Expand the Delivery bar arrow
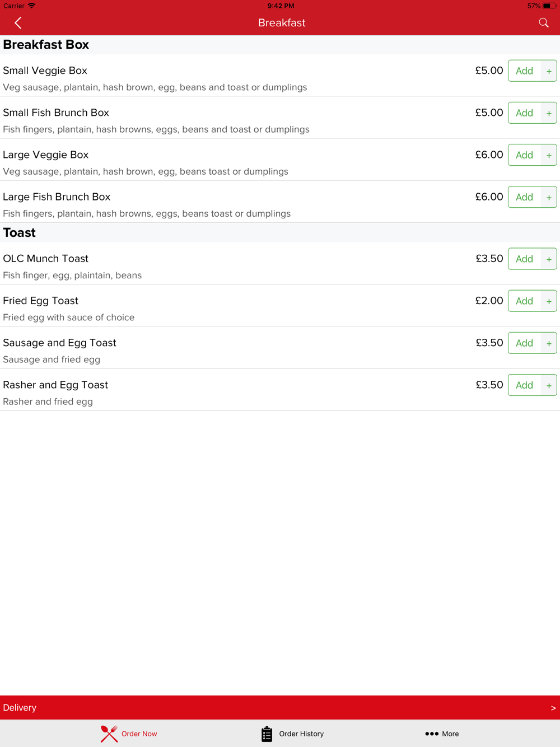Image resolution: width=560 pixels, height=747 pixels. click(x=553, y=708)
